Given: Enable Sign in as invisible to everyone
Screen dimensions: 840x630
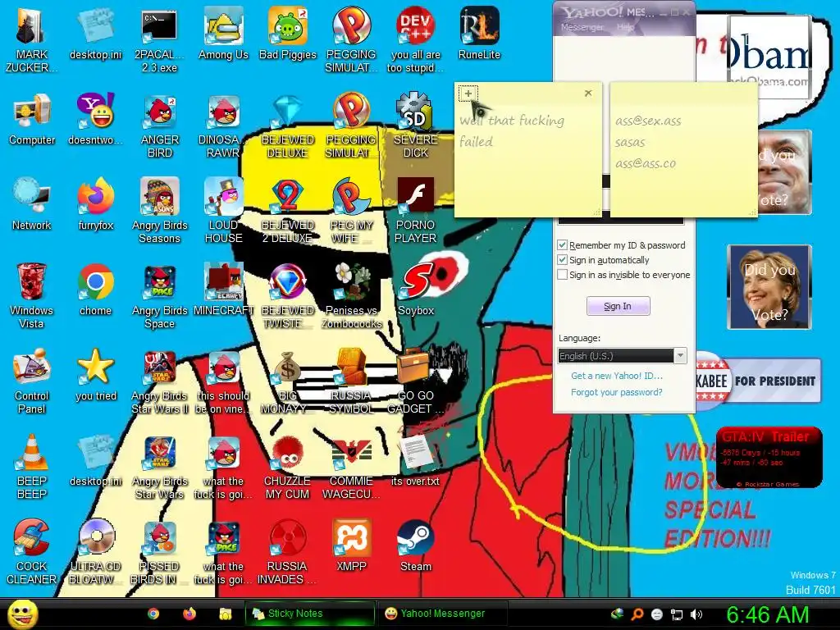Looking at the screenshot, I should click(562, 275).
